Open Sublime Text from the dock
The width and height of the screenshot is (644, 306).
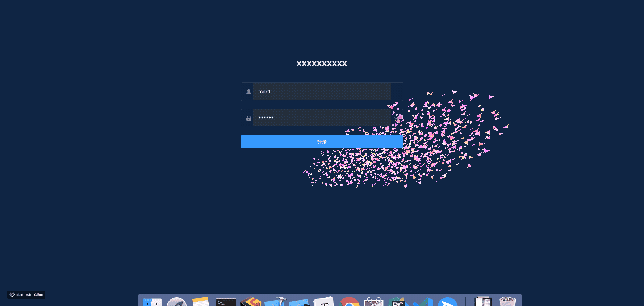tap(251, 302)
